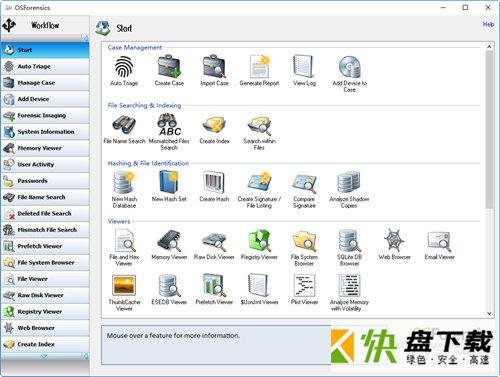Click Mismatch File Search in sidebar

(45, 230)
